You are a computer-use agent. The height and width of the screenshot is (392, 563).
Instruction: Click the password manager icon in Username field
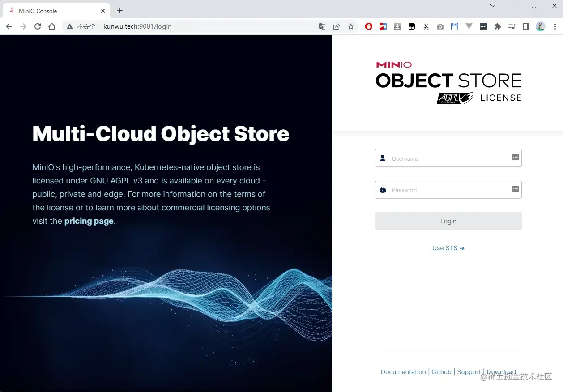(x=516, y=158)
